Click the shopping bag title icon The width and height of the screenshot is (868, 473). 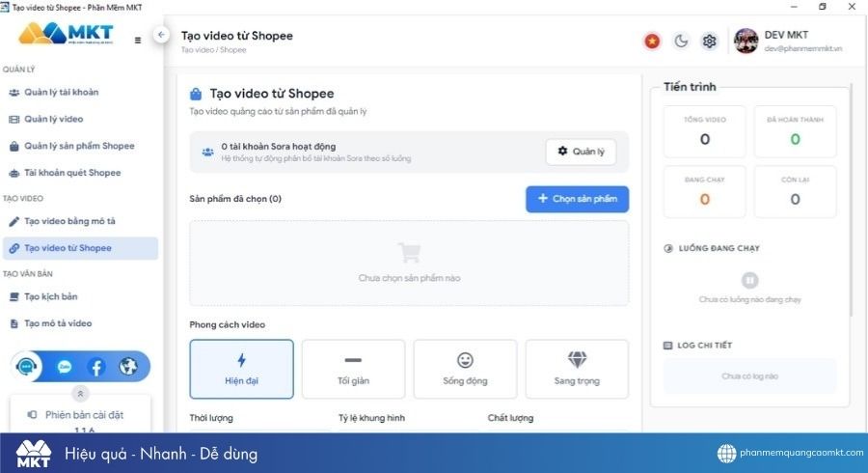(196, 94)
